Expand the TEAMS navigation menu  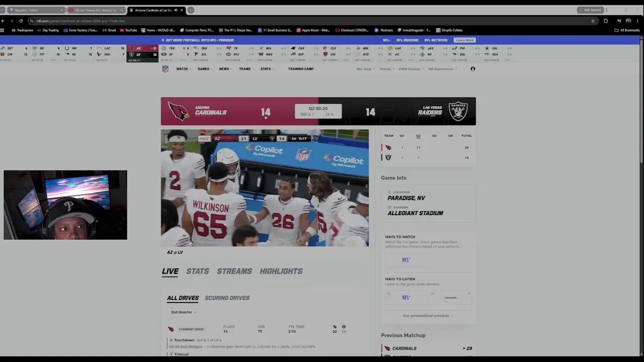pyautogui.click(x=245, y=69)
